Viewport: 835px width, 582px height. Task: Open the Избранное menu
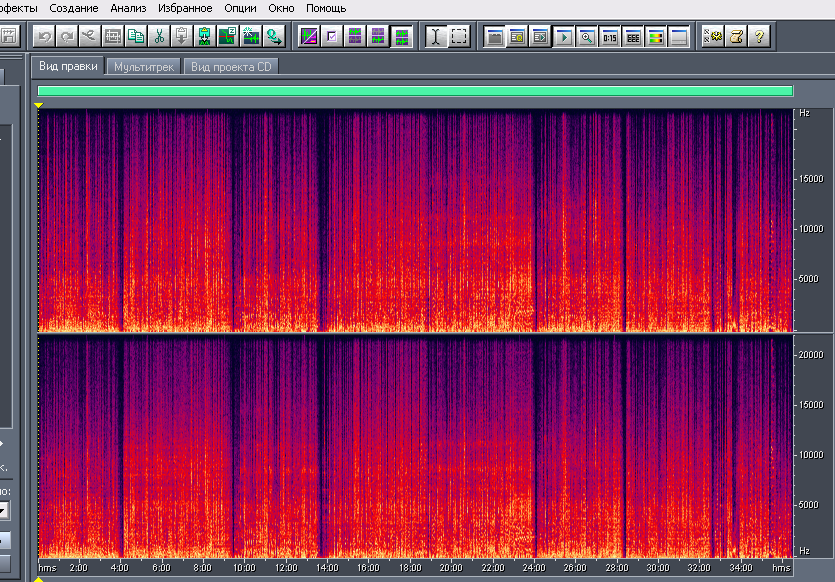pyautogui.click(x=185, y=7)
